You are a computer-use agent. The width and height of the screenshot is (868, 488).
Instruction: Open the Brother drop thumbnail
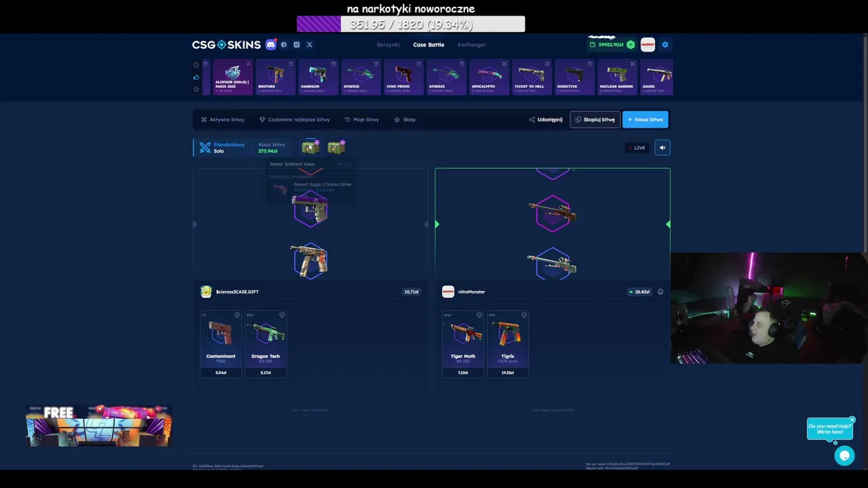coord(275,77)
